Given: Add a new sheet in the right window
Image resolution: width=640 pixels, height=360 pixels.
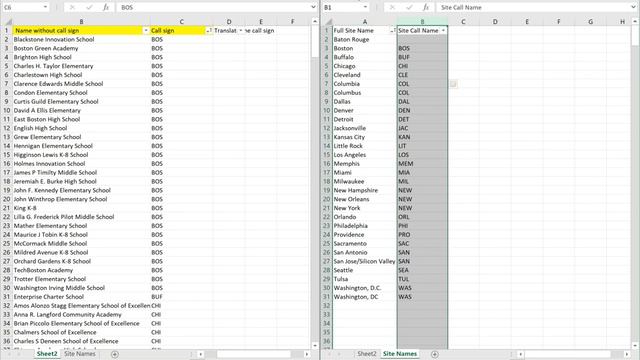Looking at the screenshot, I should (x=435, y=354).
